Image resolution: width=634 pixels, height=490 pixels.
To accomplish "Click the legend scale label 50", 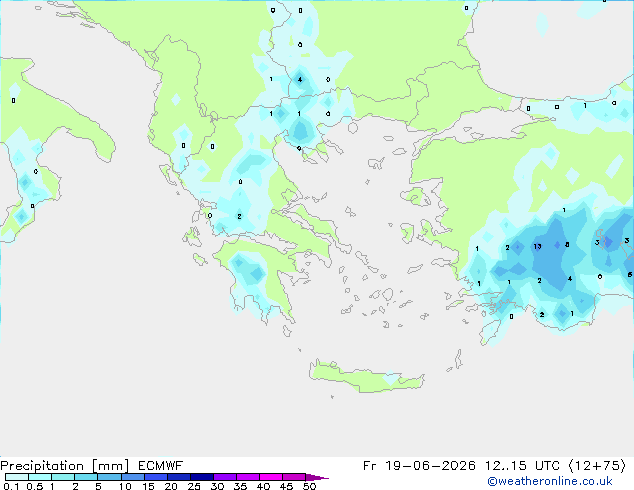I will (x=310, y=486).
